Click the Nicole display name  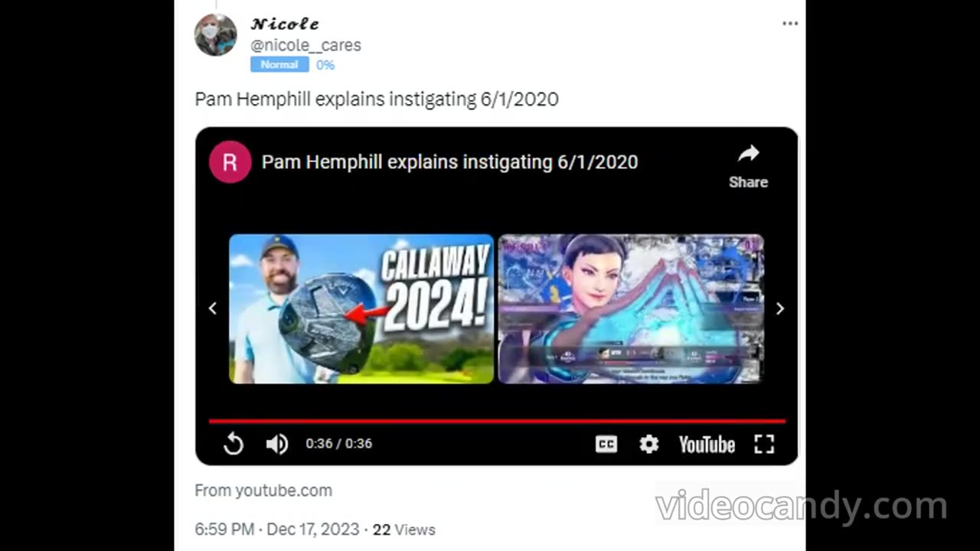point(285,24)
